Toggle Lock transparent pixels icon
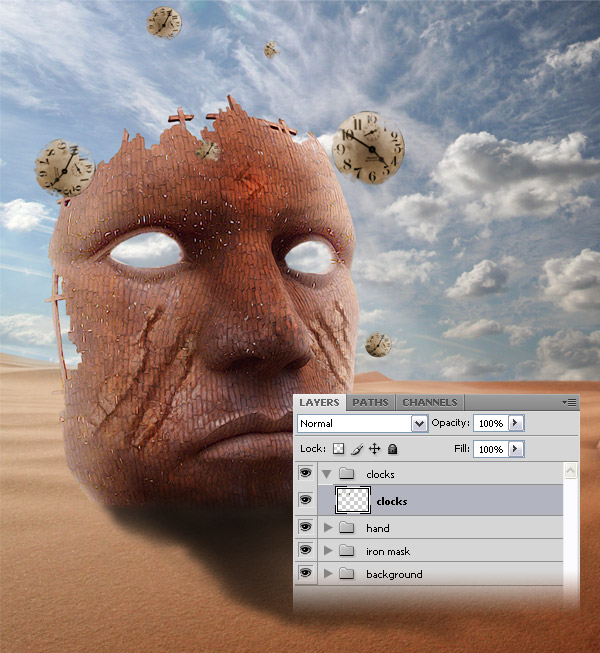 pos(339,449)
